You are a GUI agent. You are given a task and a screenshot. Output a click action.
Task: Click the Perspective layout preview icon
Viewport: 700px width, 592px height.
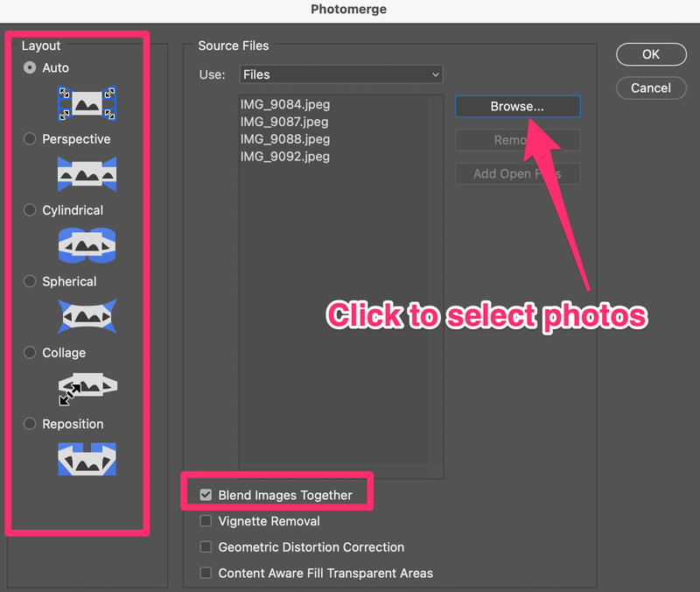[x=87, y=174]
